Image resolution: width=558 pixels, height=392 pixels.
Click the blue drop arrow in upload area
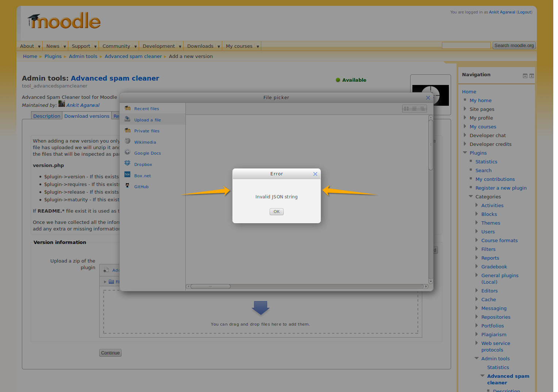261,308
